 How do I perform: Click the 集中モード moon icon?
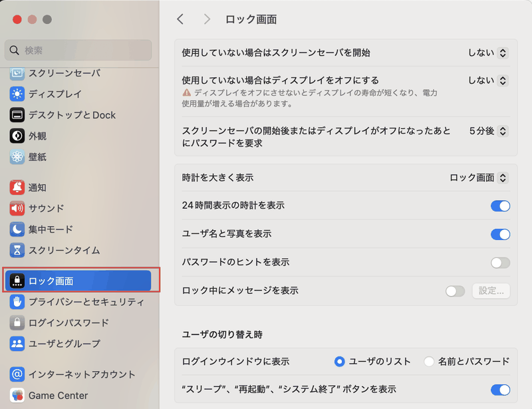pyautogui.click(x=17, y=229)
